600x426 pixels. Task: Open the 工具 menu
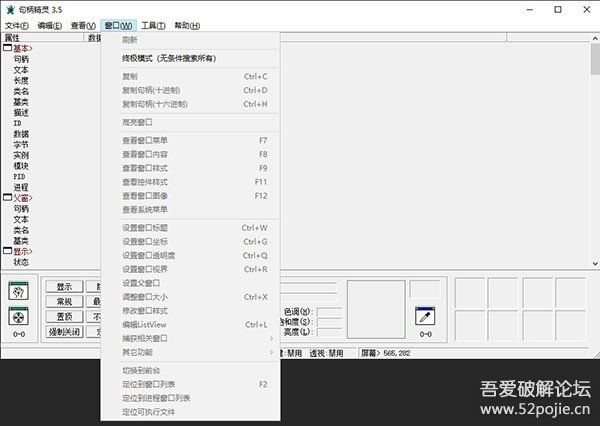[x=153, y=25]
